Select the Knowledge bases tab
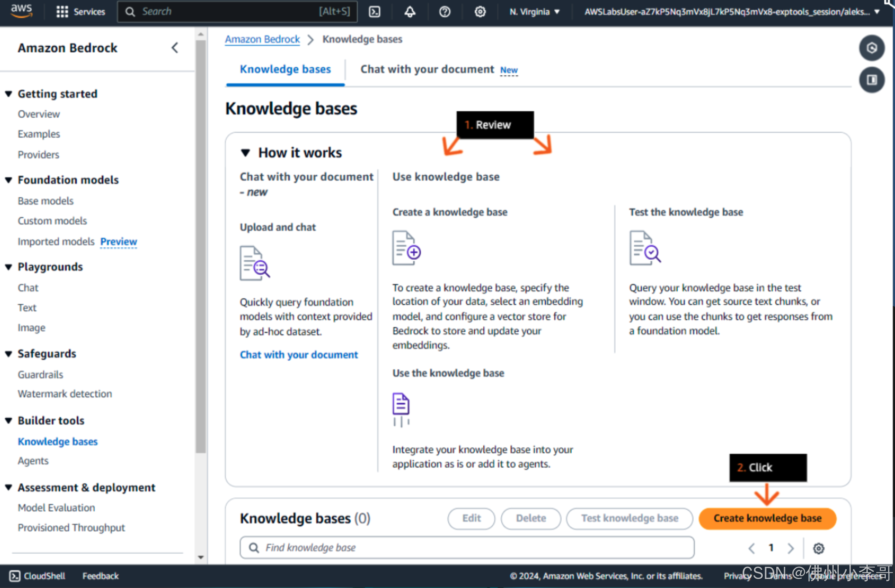The image size is (895, 588). pos(285,69)
